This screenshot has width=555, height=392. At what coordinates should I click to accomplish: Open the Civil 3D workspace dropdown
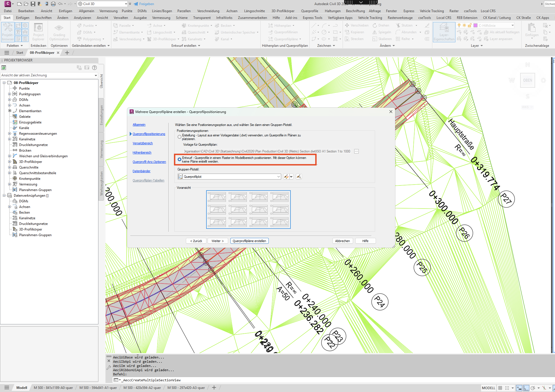point(103,4)
